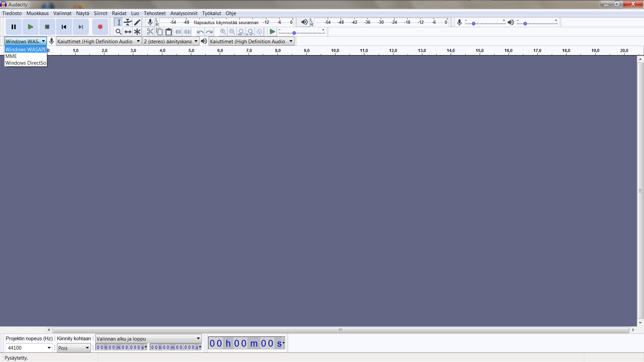The height and width of the screenshot is (362, 644).
Task: Open the recording channels dropdown
Action: point(171,41)
